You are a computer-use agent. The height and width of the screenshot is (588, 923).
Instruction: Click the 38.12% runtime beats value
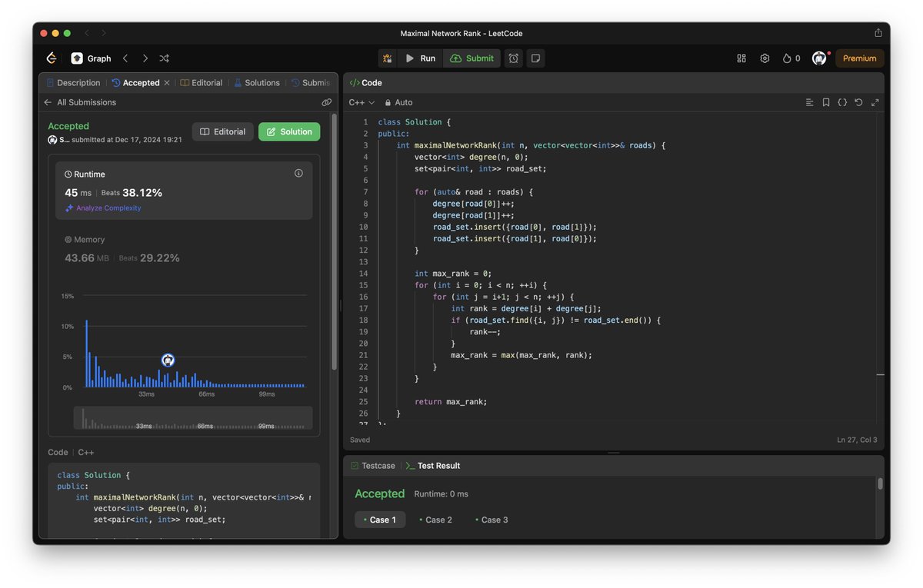click(x=142, y=193)
